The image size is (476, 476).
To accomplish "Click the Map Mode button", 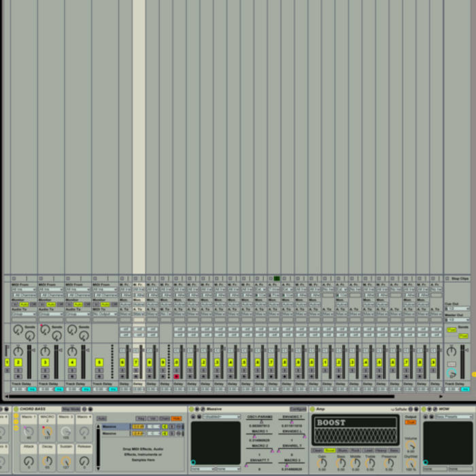I will 70,409.
